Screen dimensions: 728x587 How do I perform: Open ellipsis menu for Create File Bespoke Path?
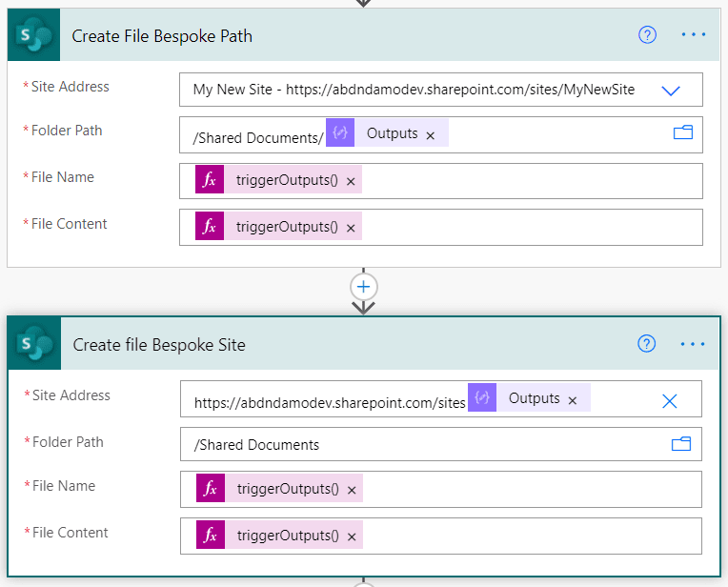(x=694, y=35)
